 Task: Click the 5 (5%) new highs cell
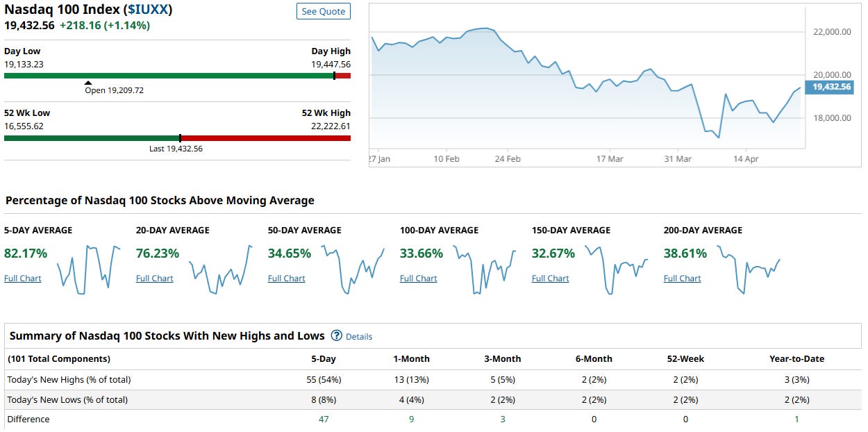tap(503, 380)
